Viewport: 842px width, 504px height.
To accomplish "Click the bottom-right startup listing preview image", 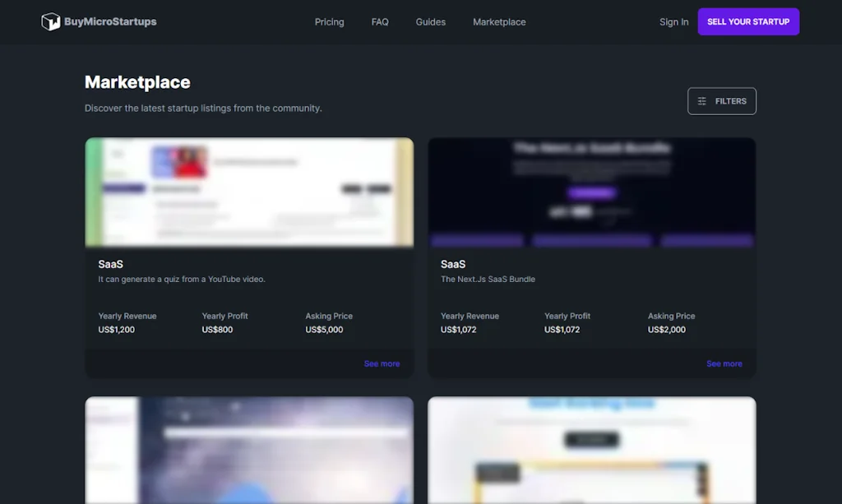I will [x=591, y=451].
